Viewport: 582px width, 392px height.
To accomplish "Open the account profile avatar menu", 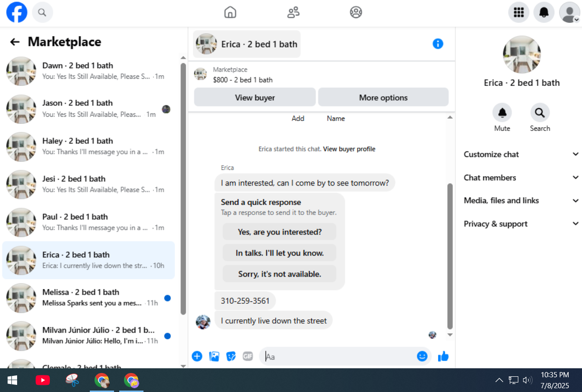I will pyautogui.click(x=569, y=12).
